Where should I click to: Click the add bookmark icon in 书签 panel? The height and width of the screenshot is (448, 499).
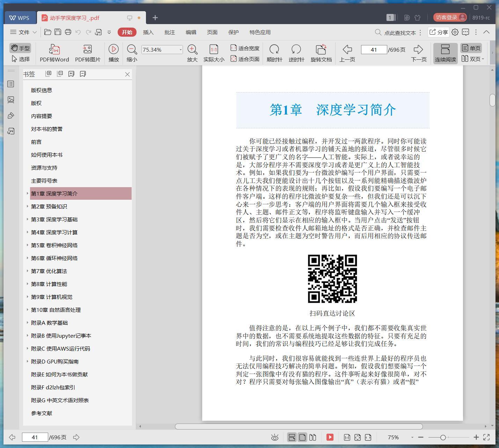pyautogui.click(x=71, y=74)
